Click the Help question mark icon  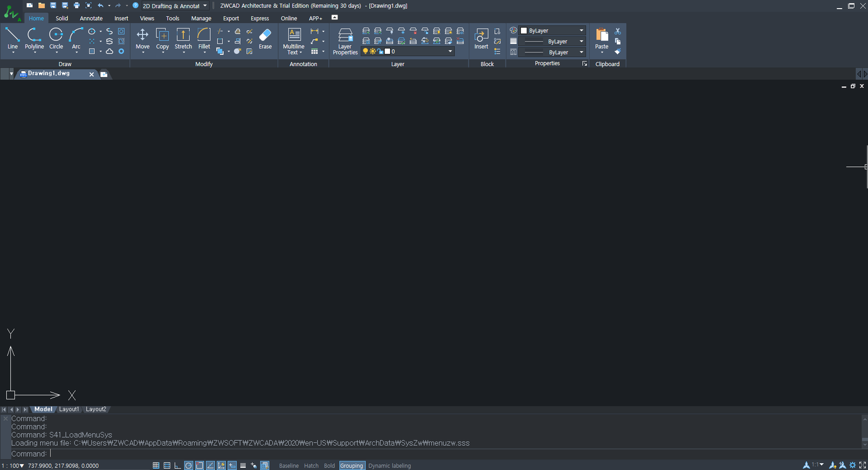(135, 5)
